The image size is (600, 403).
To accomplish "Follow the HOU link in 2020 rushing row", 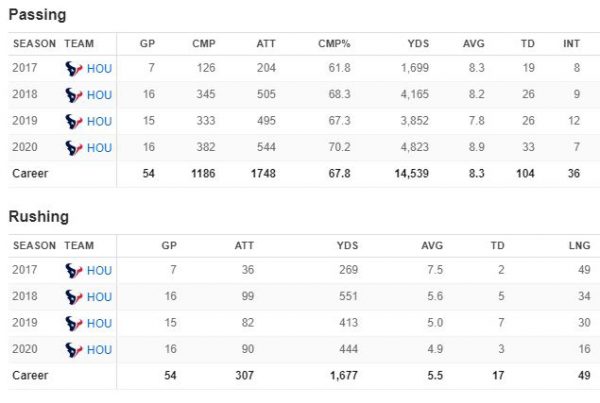I will (x=100, y=349).
